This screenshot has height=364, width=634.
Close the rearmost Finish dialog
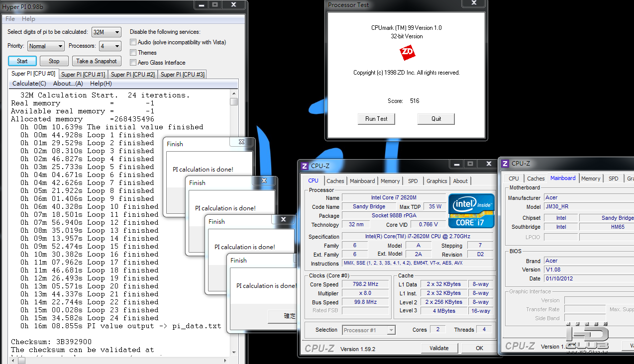[x=241, y=142]
